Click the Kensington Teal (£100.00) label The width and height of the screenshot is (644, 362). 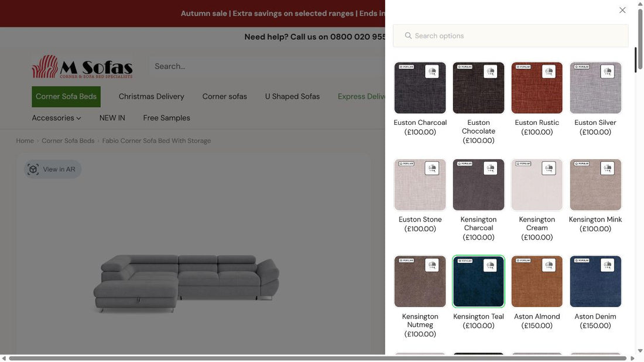[x=478, y=321]
